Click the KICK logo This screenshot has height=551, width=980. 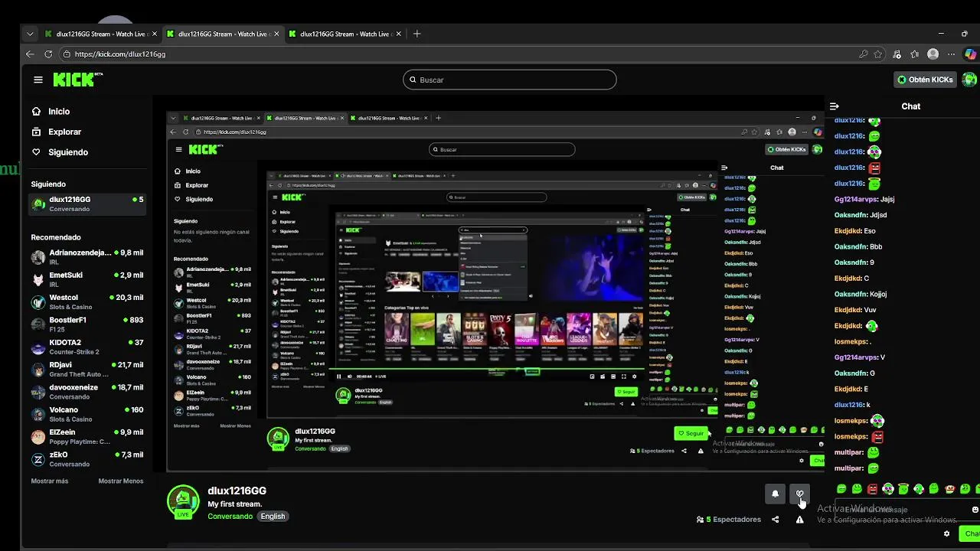(x=77, y=79)
